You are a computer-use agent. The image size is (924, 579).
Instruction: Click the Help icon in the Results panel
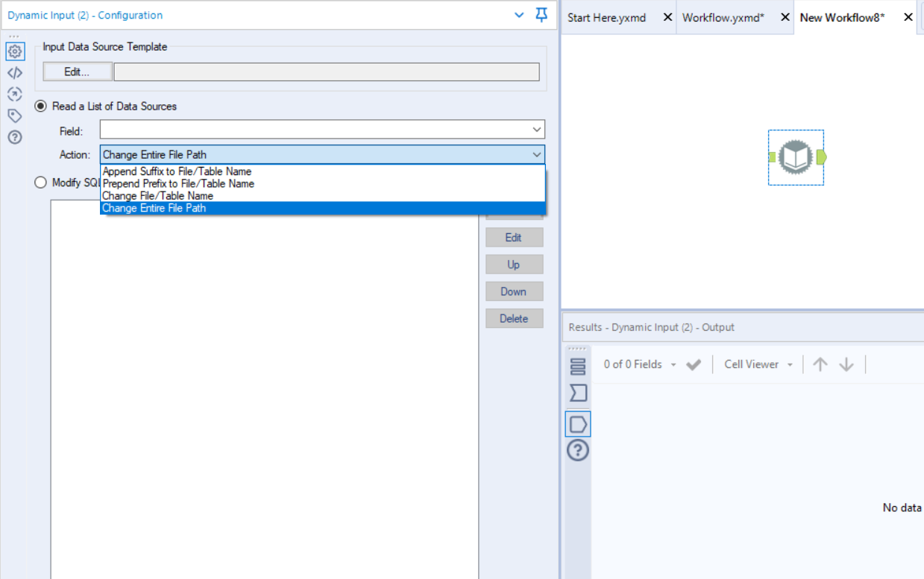pos(577,450)
